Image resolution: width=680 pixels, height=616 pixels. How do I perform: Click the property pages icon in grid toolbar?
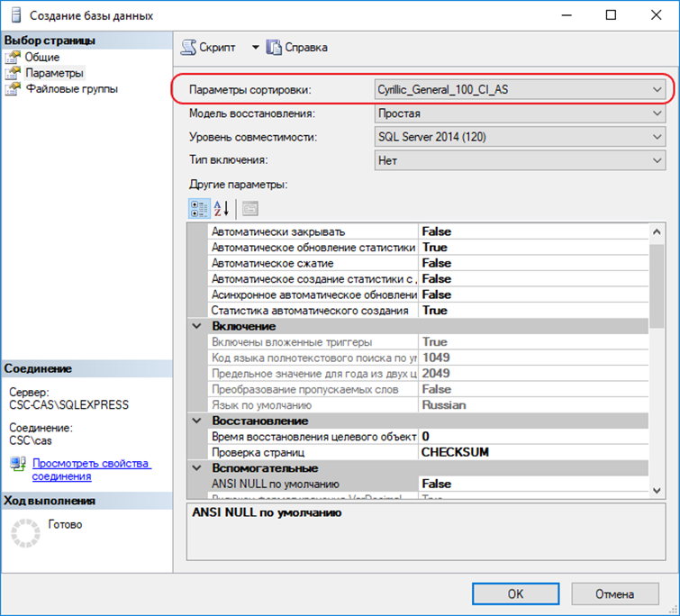point(250,209)
